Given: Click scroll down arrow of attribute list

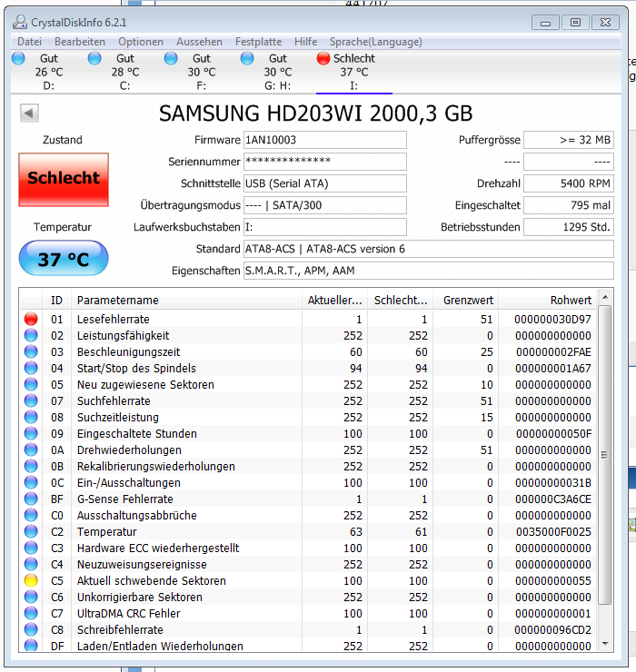Looking at the screenshot, I should click(x=605, y=644).
